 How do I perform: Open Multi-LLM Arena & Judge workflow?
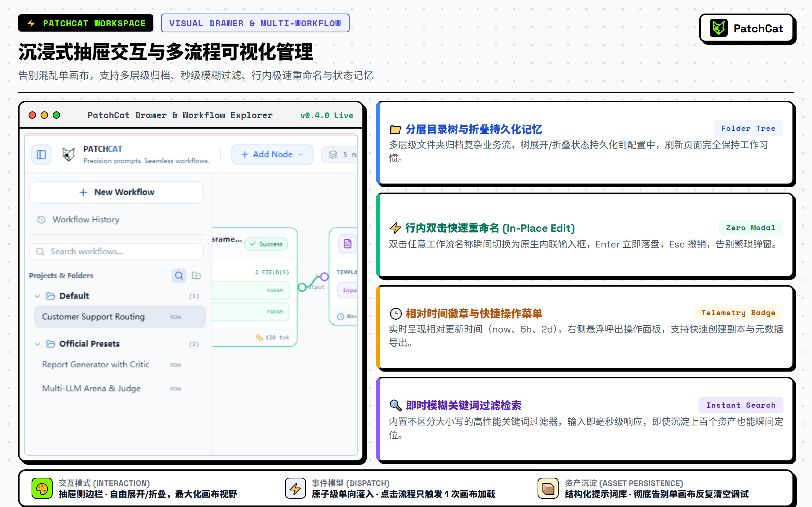click(x=120, y=389)
